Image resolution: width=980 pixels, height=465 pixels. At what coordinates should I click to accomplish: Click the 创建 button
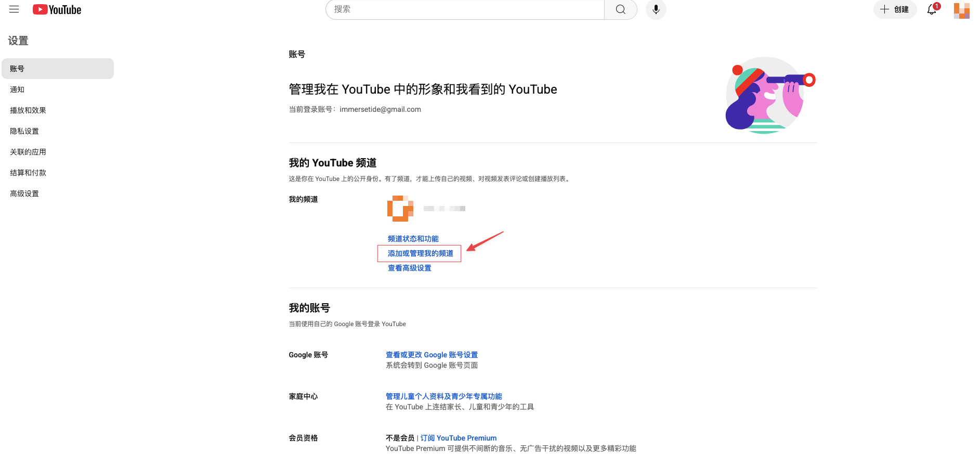tap(895, 9)
